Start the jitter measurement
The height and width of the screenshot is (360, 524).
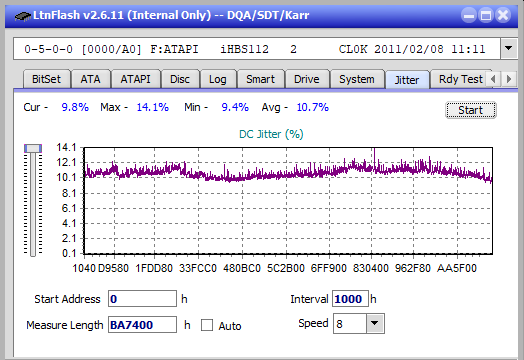(x=471, y=110)
